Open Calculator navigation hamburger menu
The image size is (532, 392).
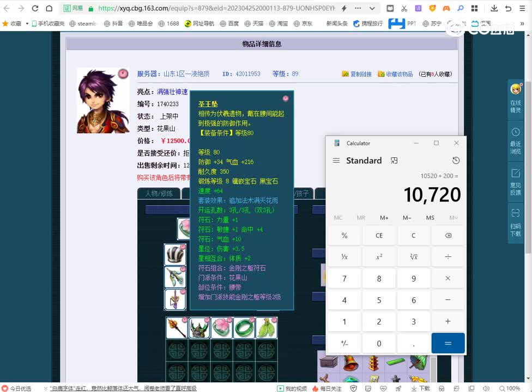(336, 161)
